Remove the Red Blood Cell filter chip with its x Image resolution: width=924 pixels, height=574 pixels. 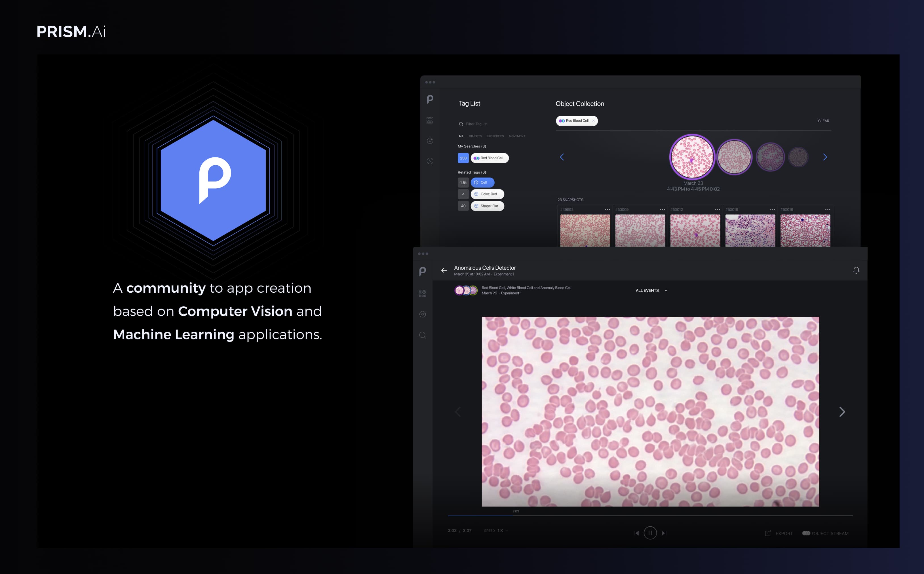(593, 121)
